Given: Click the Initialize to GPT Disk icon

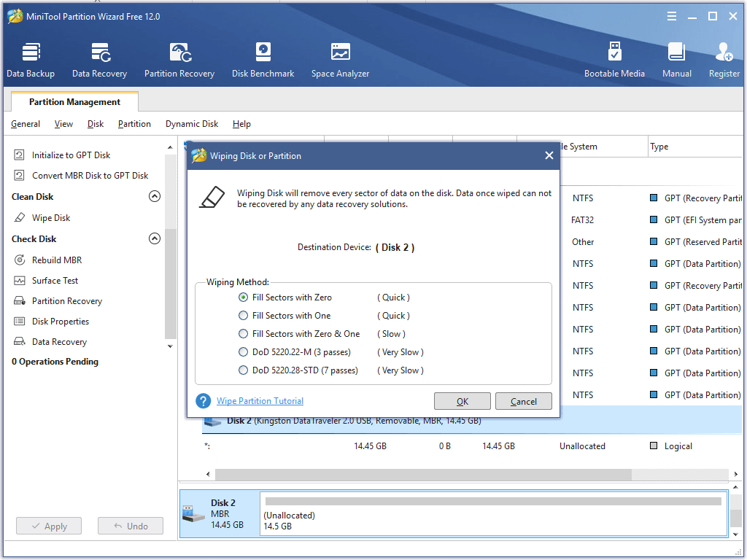Looking at the screenshot, I should coord(20,155).
